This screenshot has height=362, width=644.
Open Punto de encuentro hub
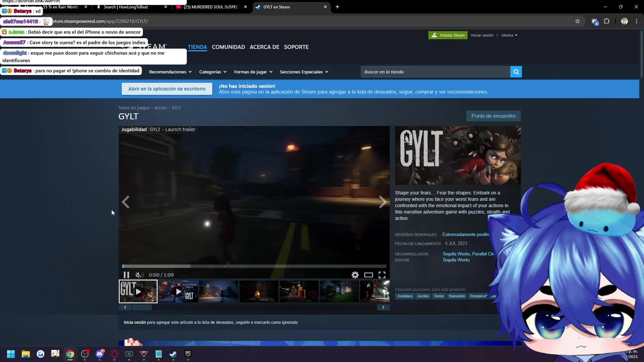(494, 116)
